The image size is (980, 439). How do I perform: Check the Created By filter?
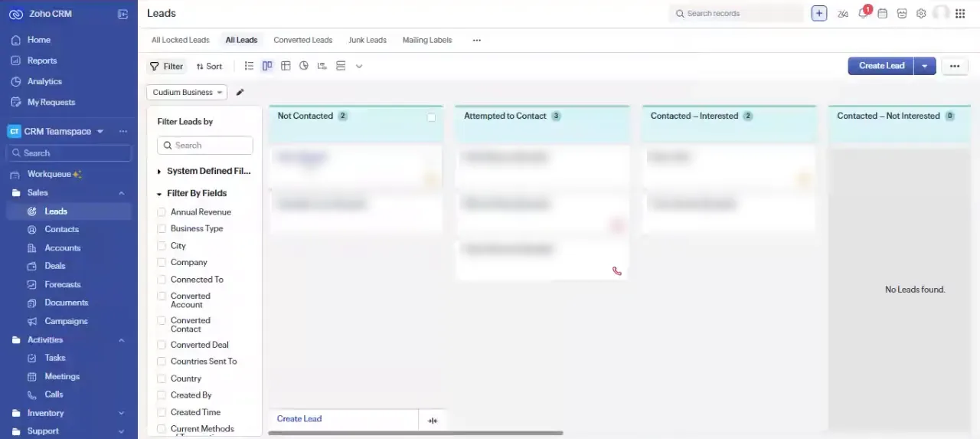162,395
